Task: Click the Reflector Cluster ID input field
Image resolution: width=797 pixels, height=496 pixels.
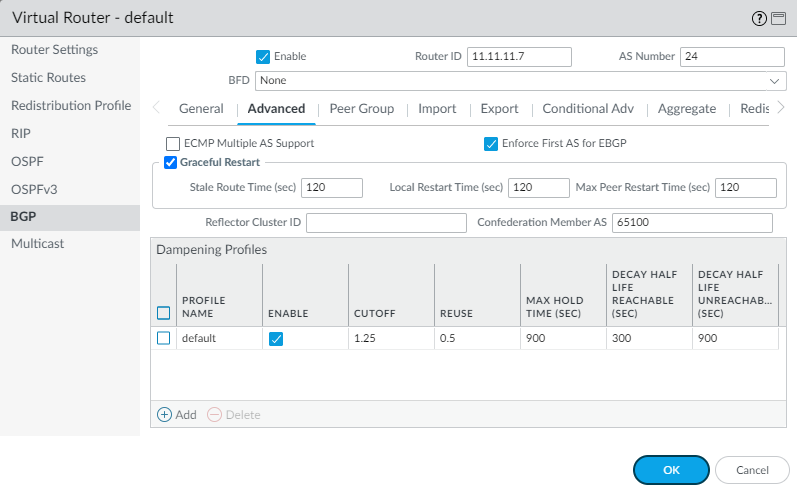Action: tap(386, 223)
